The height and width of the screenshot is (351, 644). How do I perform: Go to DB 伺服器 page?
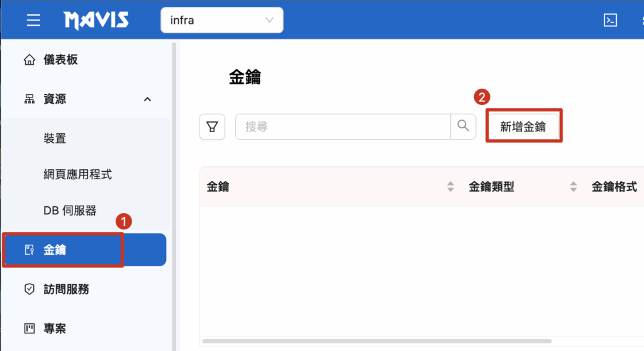[70, 211]
